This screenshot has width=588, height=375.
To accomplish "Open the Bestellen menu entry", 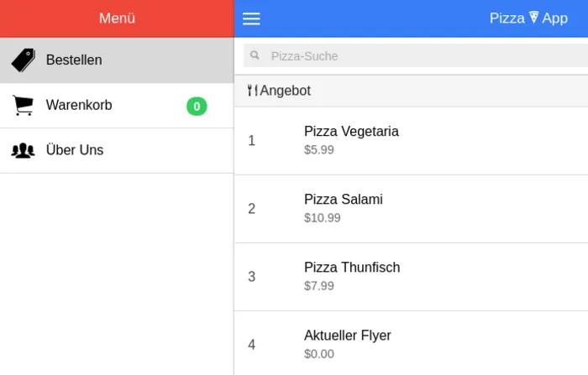I will [74, 60].
